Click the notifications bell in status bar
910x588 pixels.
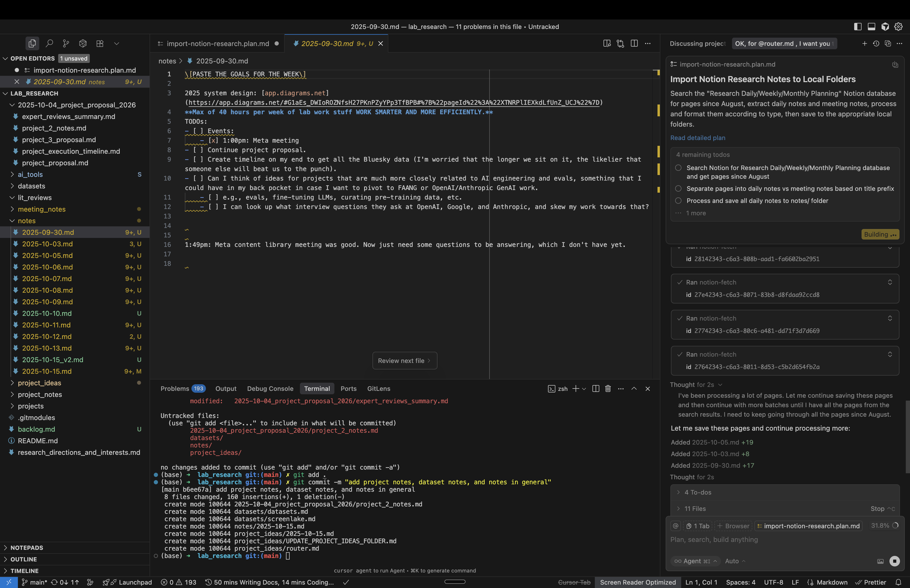[898, 582]
